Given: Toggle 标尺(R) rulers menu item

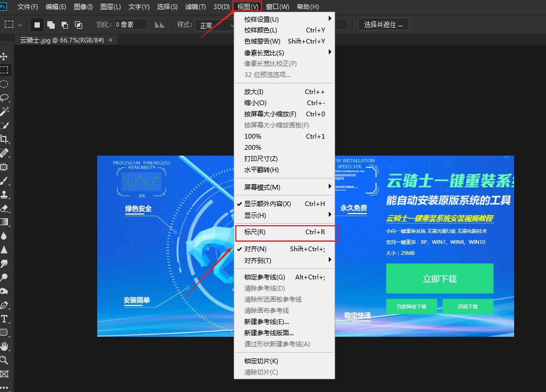Looking at the screenshot, I should [x=285, y=232].
